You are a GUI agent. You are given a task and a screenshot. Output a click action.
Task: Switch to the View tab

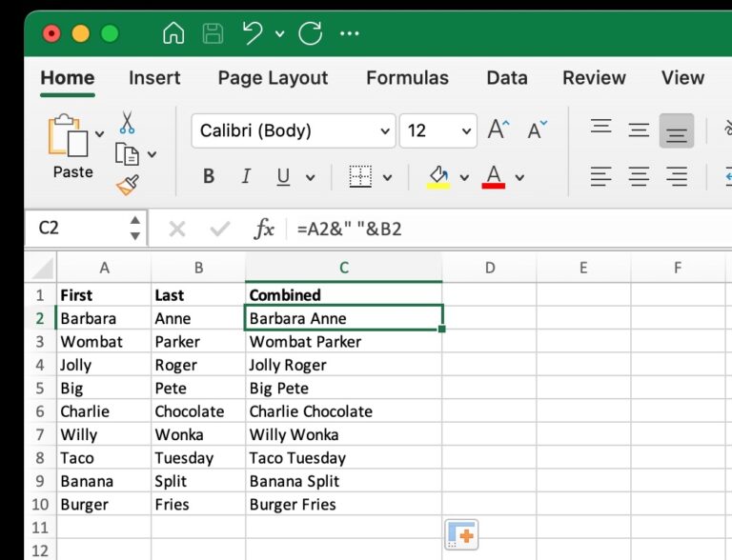(682, 77)
